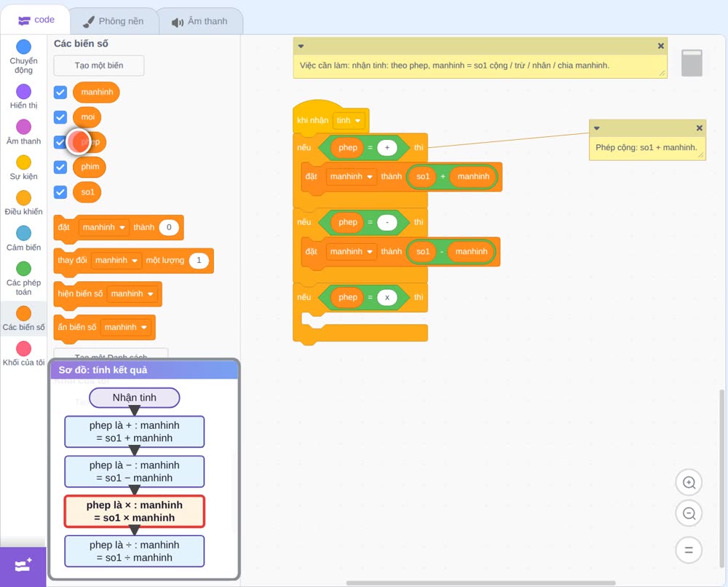The image size is (728, 587).
Task: Click the value field in 'đặt manhinh thành' block
Action: 169,227
